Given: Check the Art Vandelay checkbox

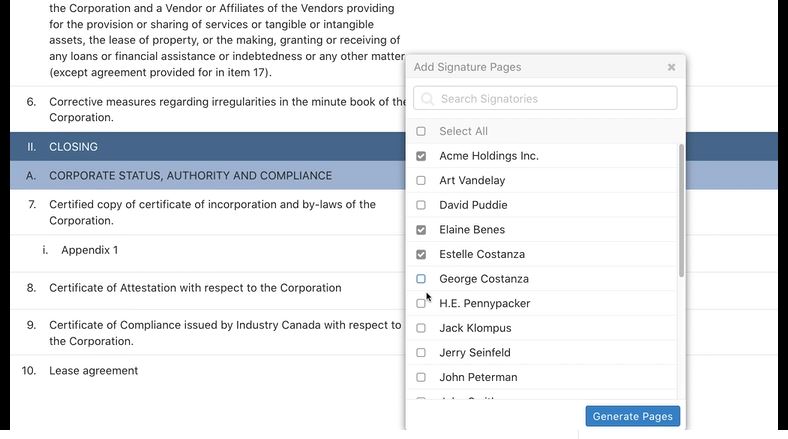Looking at the screenshot, I should coord(421,181).
